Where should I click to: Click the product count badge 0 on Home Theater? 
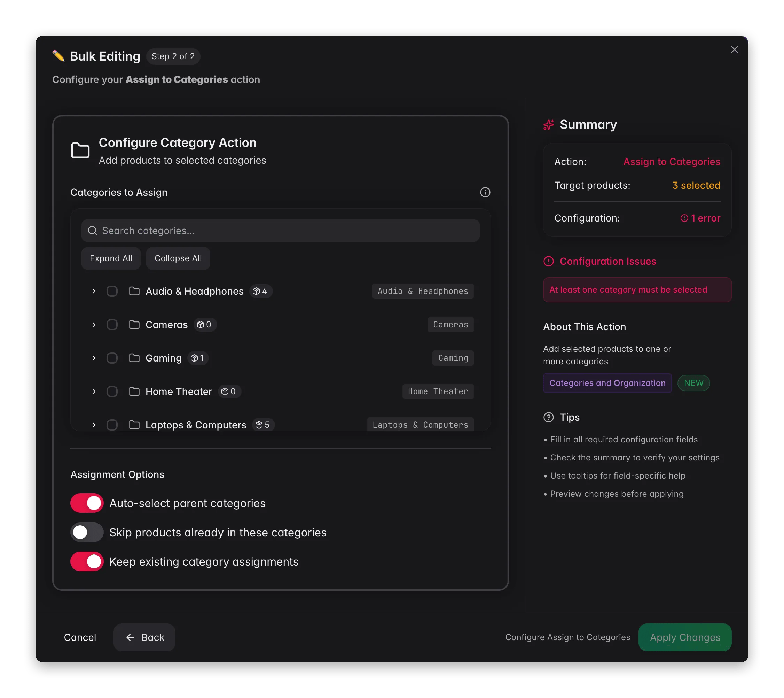pos(229,391)
